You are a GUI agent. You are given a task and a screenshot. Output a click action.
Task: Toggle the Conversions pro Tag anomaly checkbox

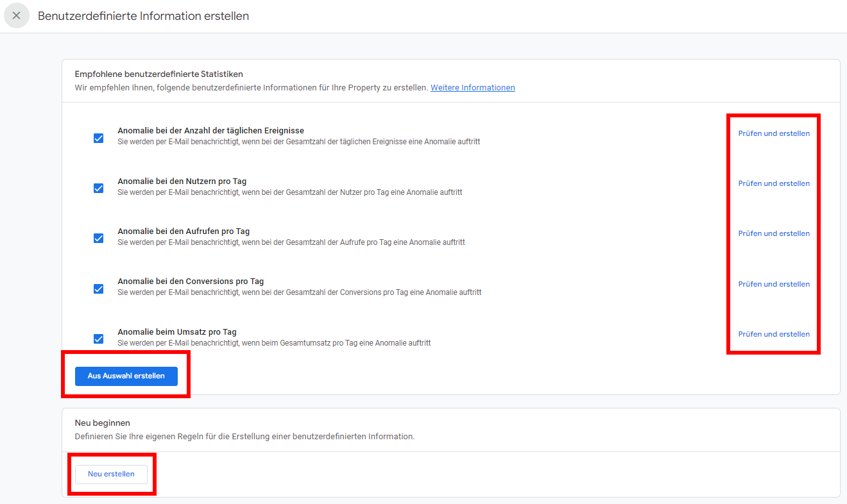pyautogui.click(x=99, y=289)
